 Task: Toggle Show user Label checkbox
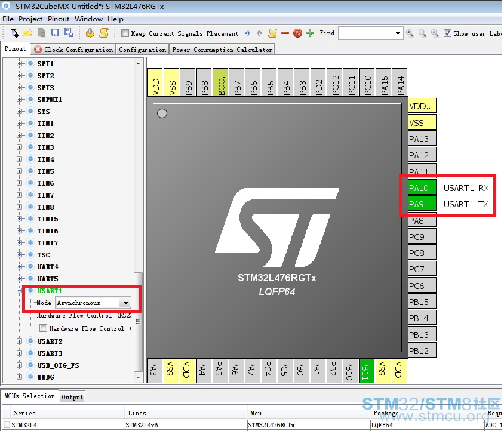click(x=447, y=33)
